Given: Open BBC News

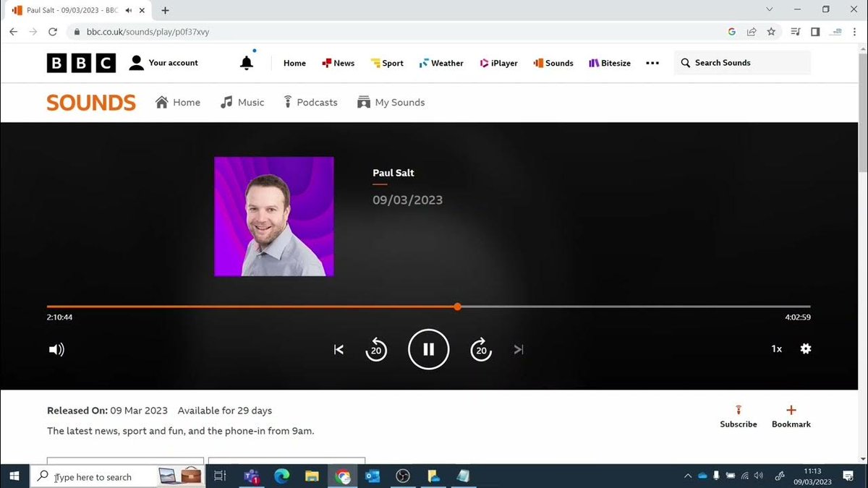Looking at the screenshot, I should [339, 63].
